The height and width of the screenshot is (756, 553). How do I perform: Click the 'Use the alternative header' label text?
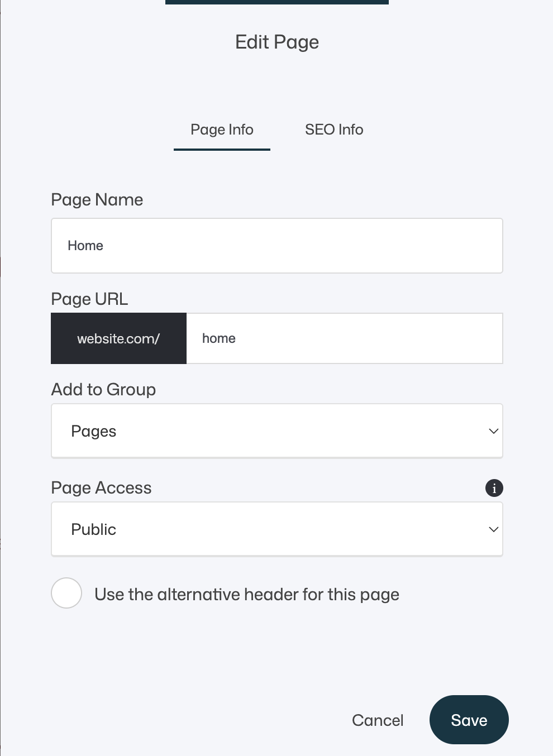point(247,595)
